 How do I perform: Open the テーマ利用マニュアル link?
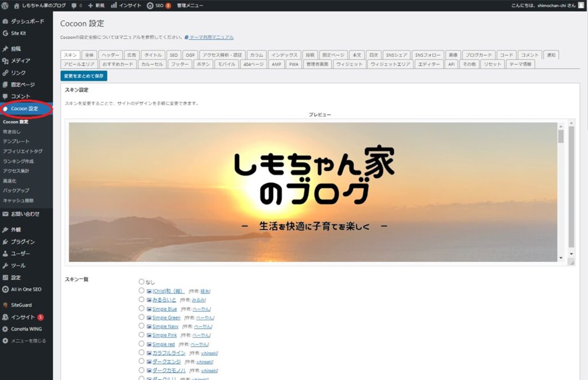[212, 37]
